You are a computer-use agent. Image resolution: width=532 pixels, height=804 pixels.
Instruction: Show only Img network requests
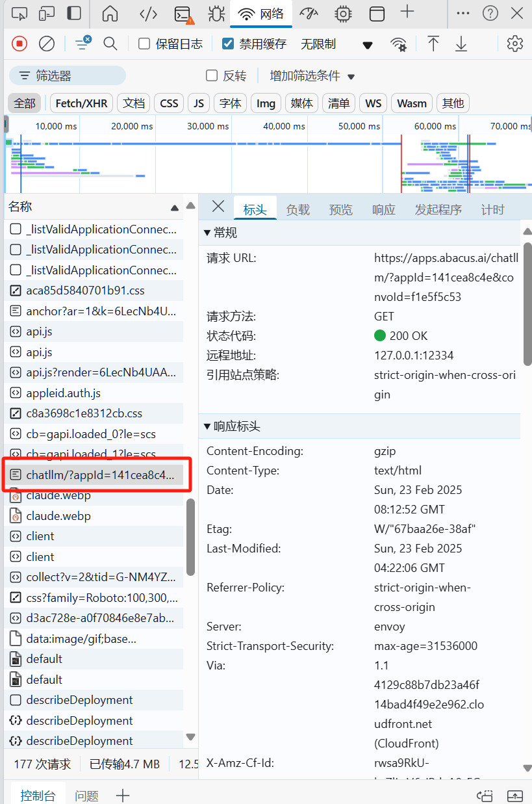point(266,103)
